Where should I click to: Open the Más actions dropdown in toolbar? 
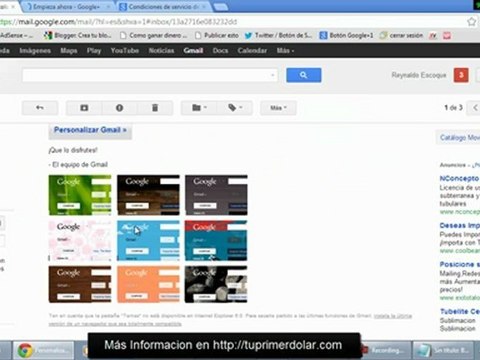click(x=278, y=108)
